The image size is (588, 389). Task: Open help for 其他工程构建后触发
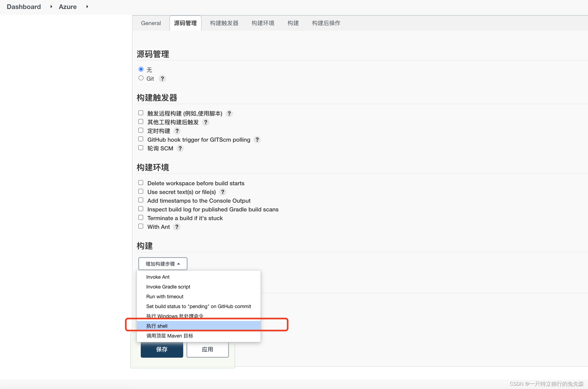206,122
